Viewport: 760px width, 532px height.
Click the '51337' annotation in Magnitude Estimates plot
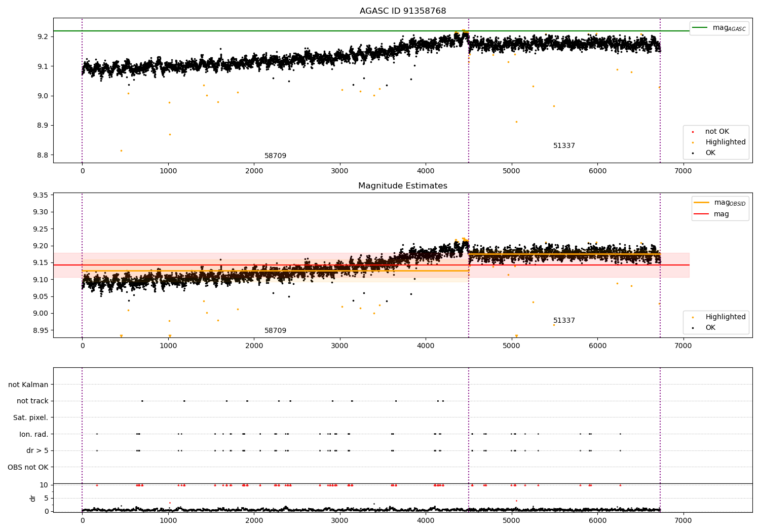564,321
